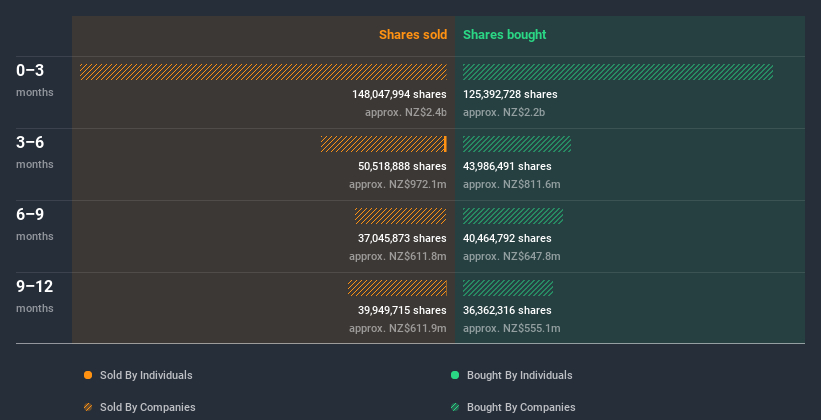Image resolution: width=821 pixels, height=420 pixels.
Task: Click 'approx. NZ$2.4b' amount
Action: click(406, 112)
